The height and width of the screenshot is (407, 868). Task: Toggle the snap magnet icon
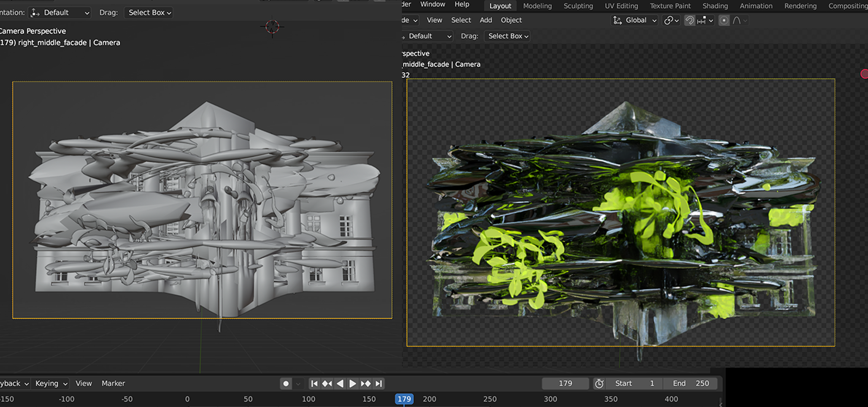click(689, 20)
